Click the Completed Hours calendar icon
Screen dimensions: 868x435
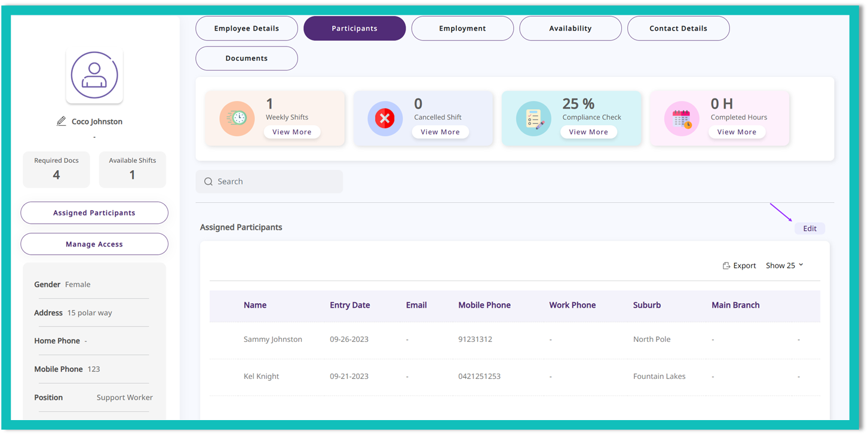[682, 118]
